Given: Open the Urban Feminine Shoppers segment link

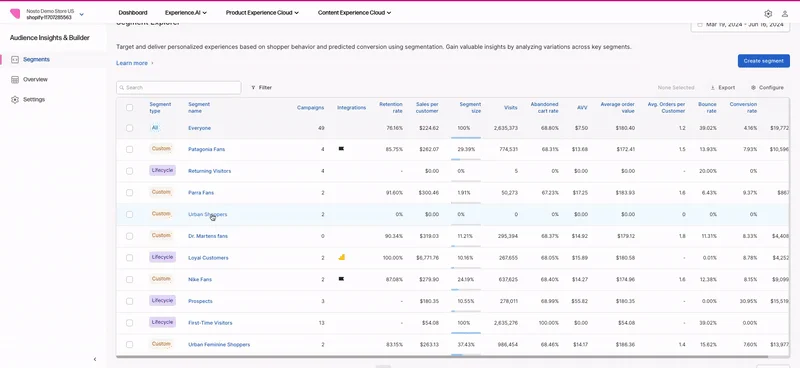Looking at the screenshot, I should coord(219,345).
